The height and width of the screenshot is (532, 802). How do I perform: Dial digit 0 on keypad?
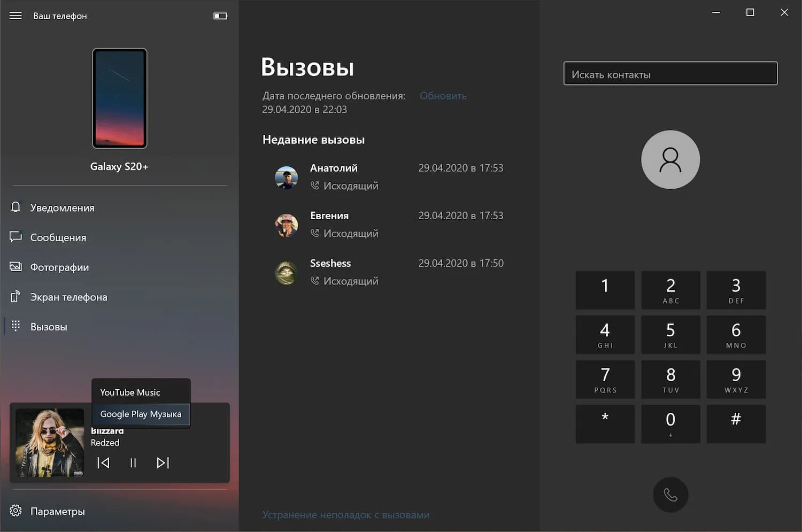[670, 424]
